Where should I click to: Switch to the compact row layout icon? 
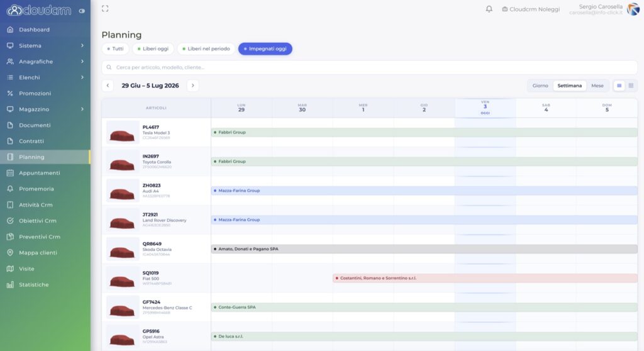(619, 86)
